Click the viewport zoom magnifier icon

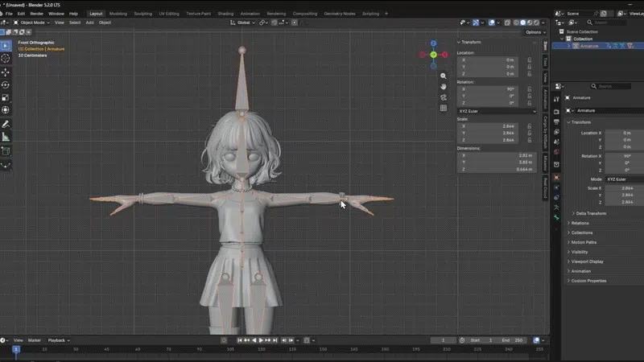click(444, 76)
